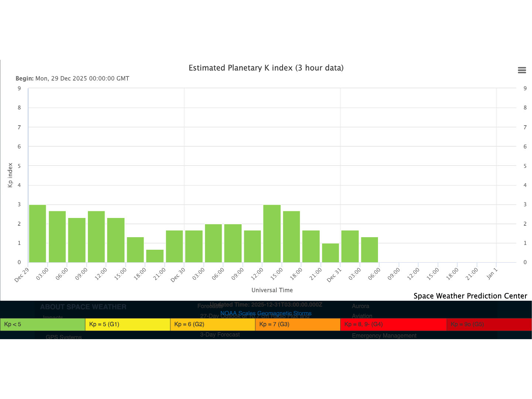Viewport: 532px width, 399px height.
Task: Click the Space Weather Prediction Center credit
Action: click(x=470, y=296)
